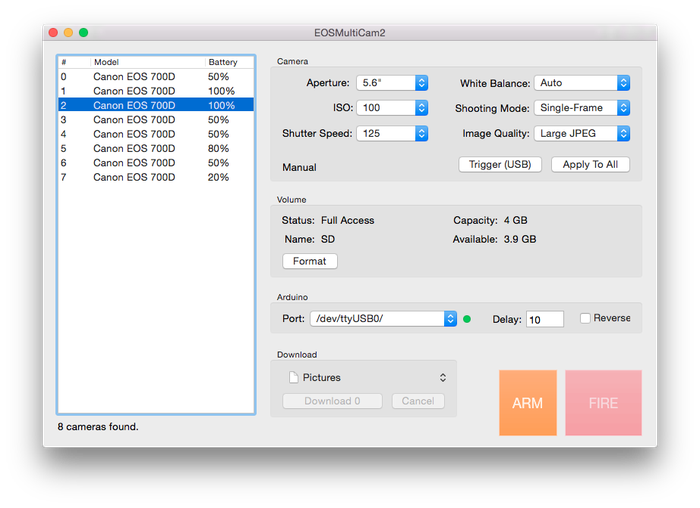The image size is (700, 508).
Task: Click the green Arduino connection status indicator
Action: point(466,319)
